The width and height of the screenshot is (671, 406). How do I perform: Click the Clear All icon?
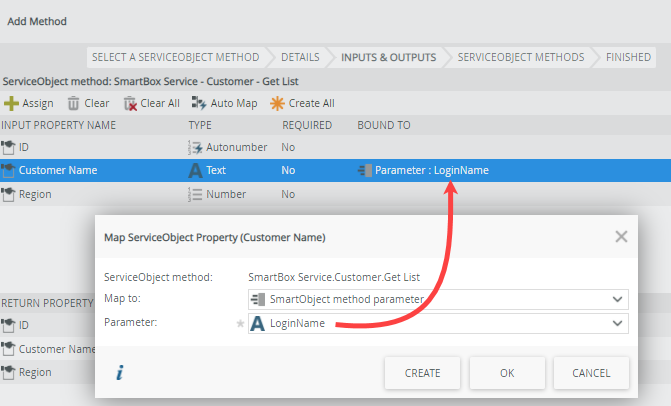point(130,103)
